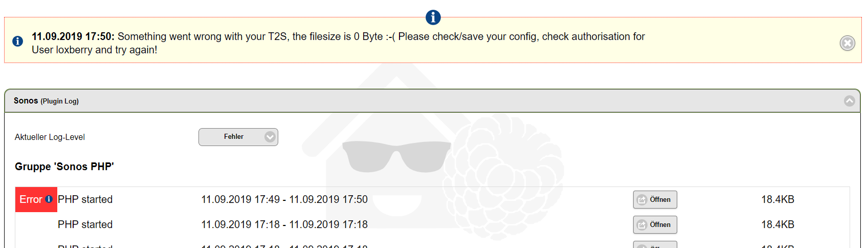Image resolution: width=868 pixels, height=248 pixels.
Task: Click the info icon left of the T2S warning
Action: [17, 41]
